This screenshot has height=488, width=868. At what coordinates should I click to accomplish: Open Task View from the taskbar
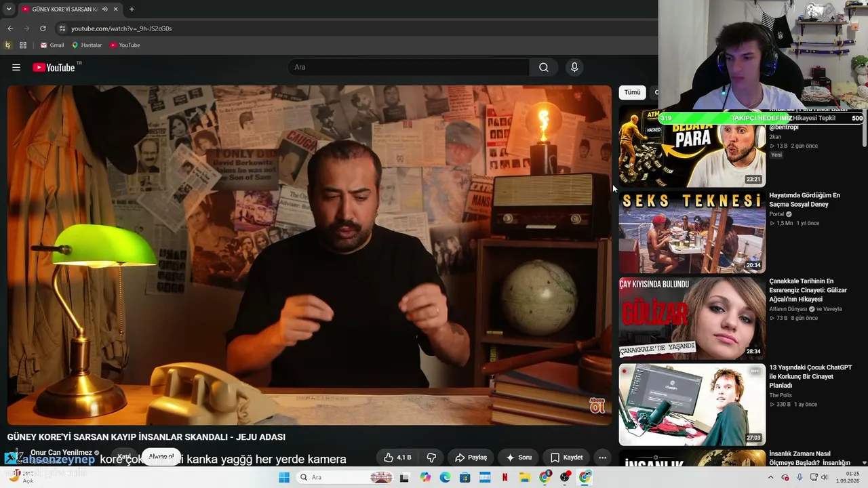(x=405, y=477)
